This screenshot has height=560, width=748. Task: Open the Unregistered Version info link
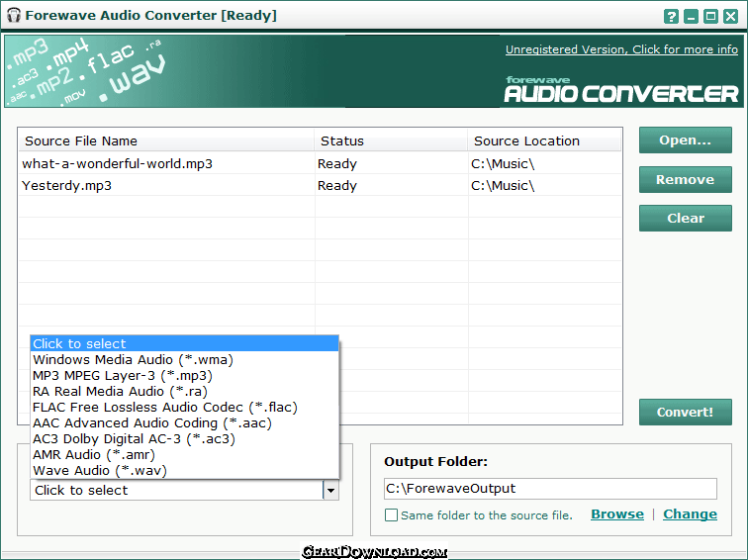[x=621, y=49]
